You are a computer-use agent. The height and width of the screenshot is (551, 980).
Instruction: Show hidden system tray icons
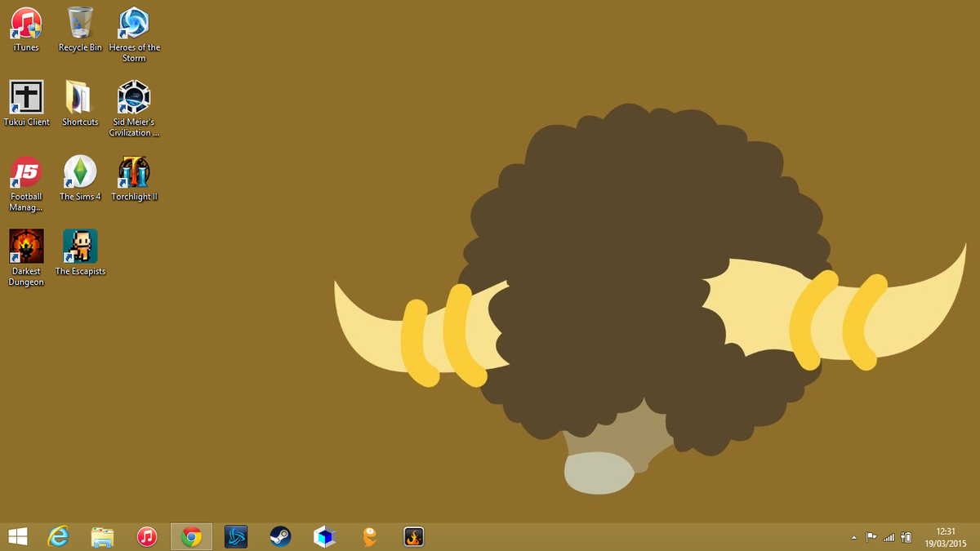(854, 537)
